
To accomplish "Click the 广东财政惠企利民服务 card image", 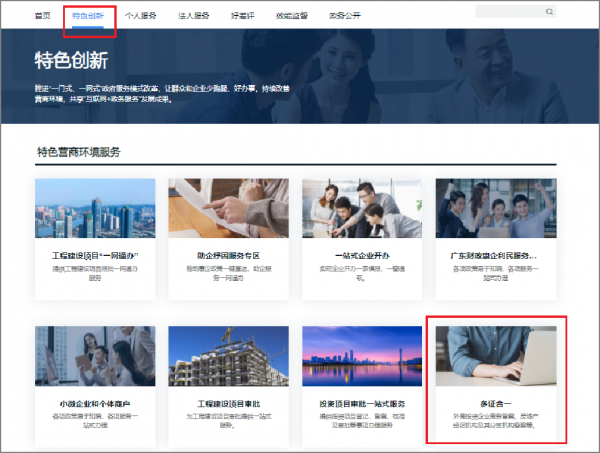I will click(x=495, y=209).
